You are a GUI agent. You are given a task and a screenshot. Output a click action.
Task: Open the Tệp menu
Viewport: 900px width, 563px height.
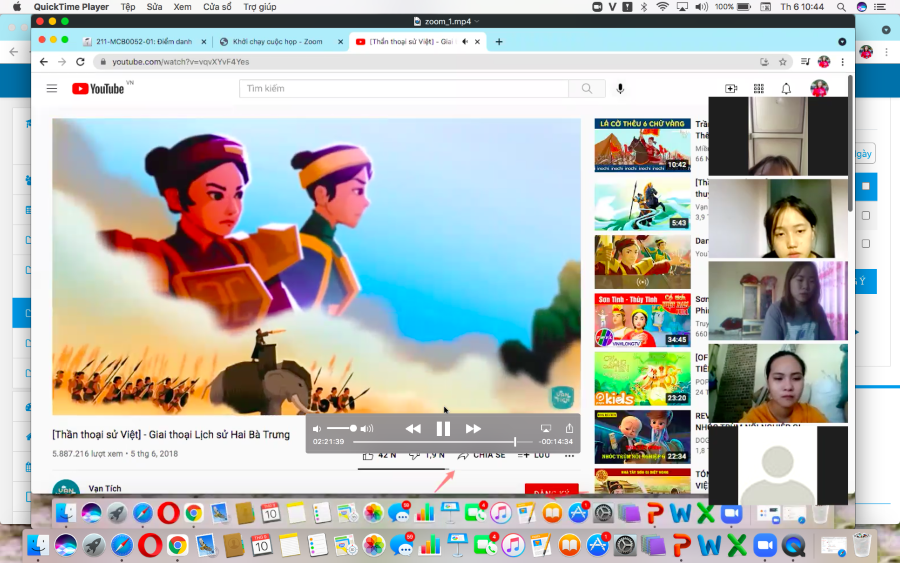[128, 7]
